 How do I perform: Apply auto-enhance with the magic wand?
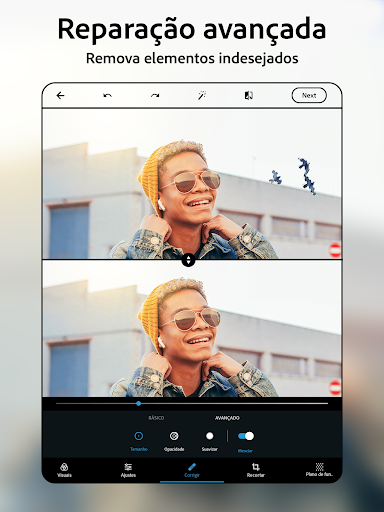tap(202, 96)
